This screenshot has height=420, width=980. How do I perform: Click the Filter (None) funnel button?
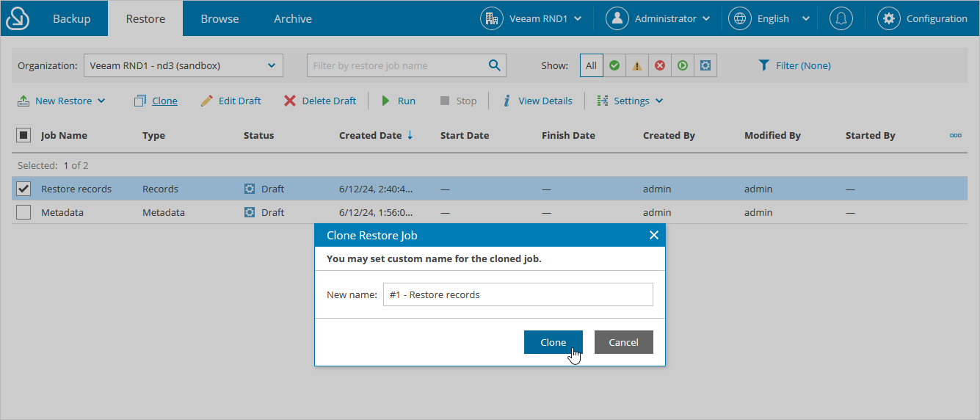(x=794, y=65)
